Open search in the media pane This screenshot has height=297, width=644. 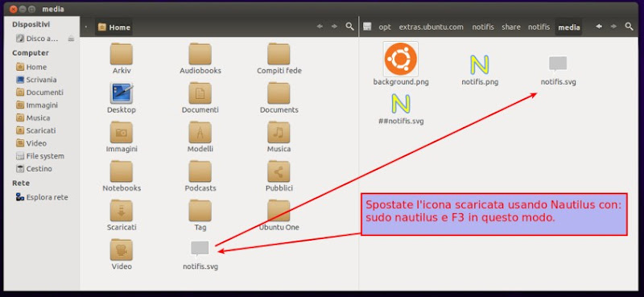pos(629,27)
